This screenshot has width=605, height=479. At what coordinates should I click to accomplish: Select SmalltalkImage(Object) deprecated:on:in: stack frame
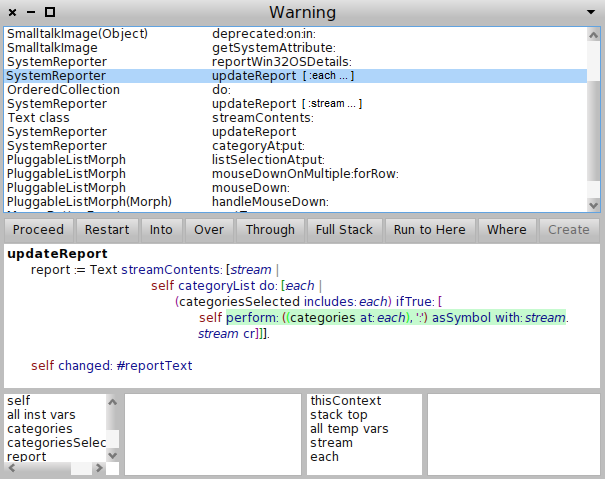coord(296,34)
